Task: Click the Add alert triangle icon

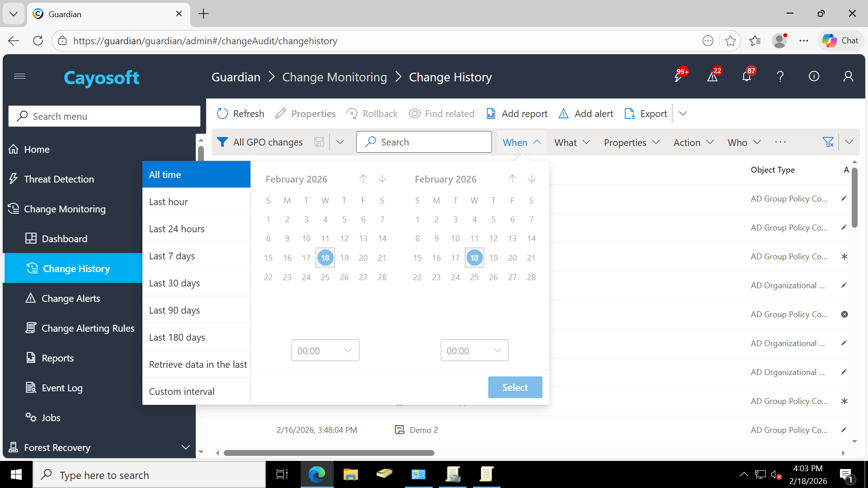Action: [x=563, y=113]
